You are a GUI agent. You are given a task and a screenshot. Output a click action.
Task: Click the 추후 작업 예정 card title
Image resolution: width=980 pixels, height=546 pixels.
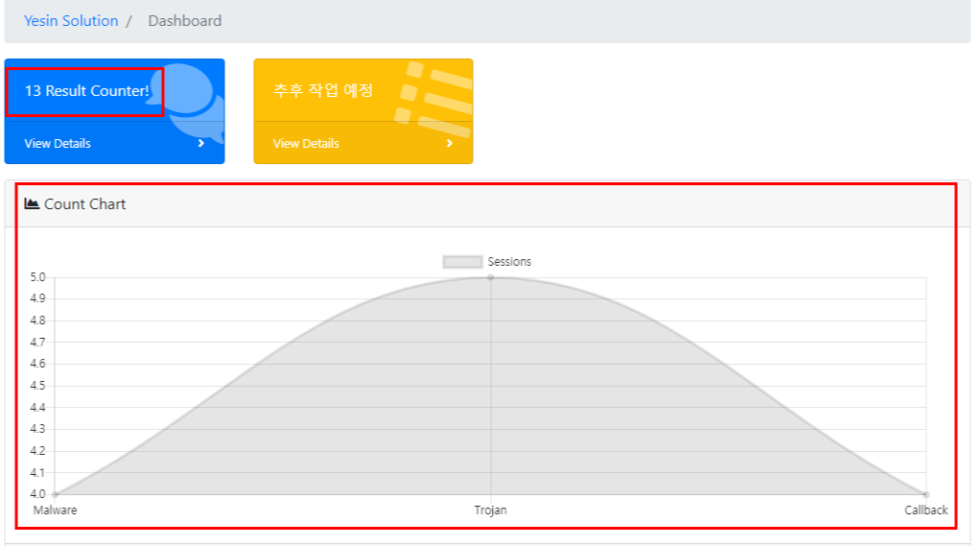(323, 90)
